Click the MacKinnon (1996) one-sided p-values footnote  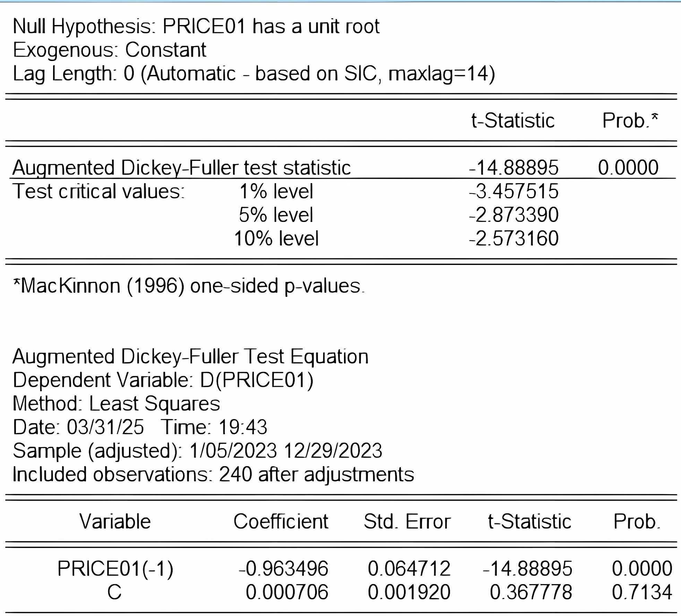pos(189,286)
